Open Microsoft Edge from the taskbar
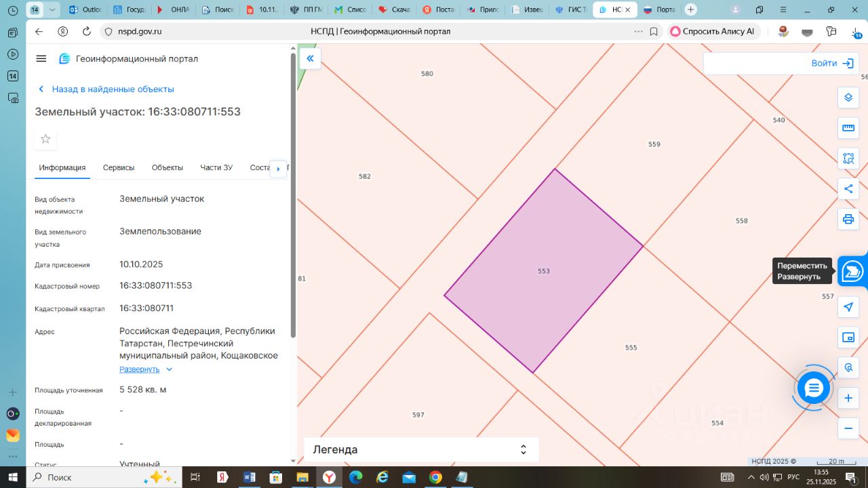 tap(356, 477)
